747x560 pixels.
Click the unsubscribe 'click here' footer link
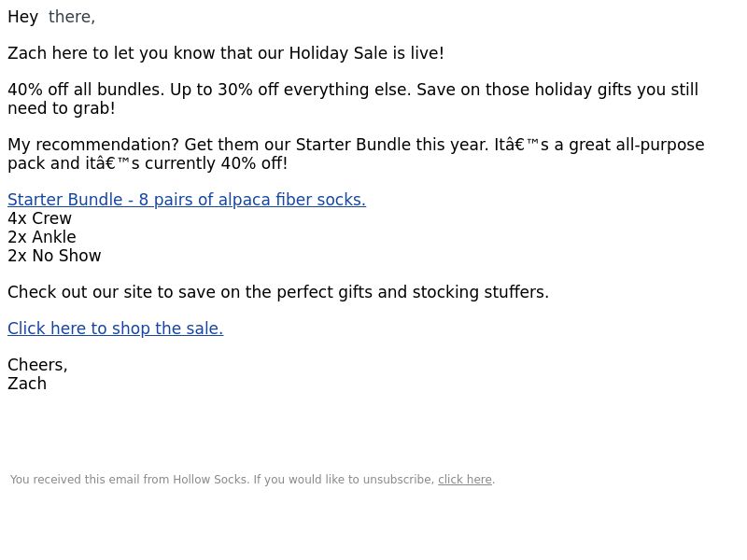464,480
